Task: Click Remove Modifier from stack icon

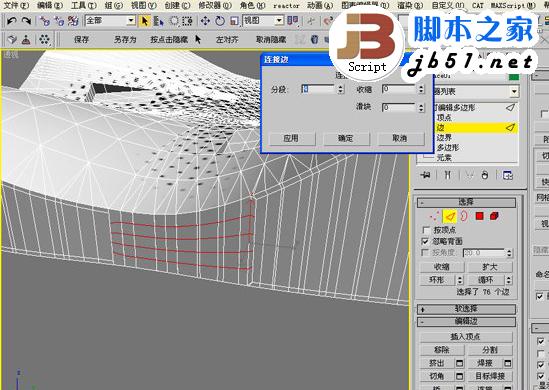Action: [x=485, y=175]
